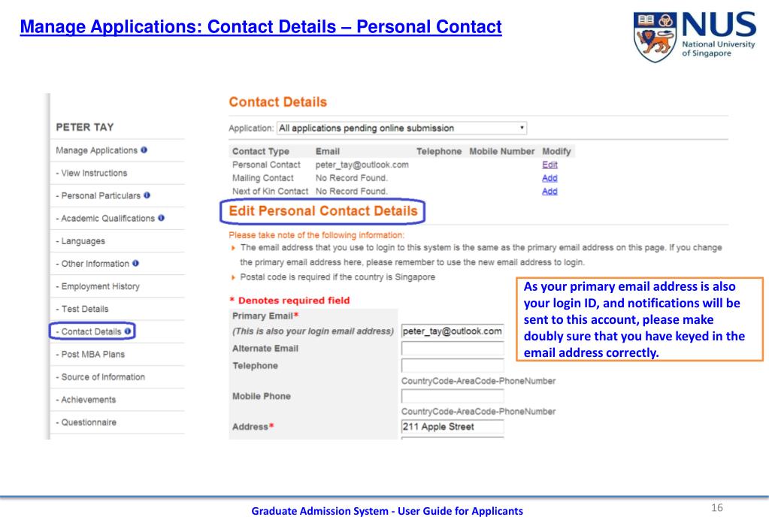Click the NUS logo
769x532 pixels.
point(694,37)
